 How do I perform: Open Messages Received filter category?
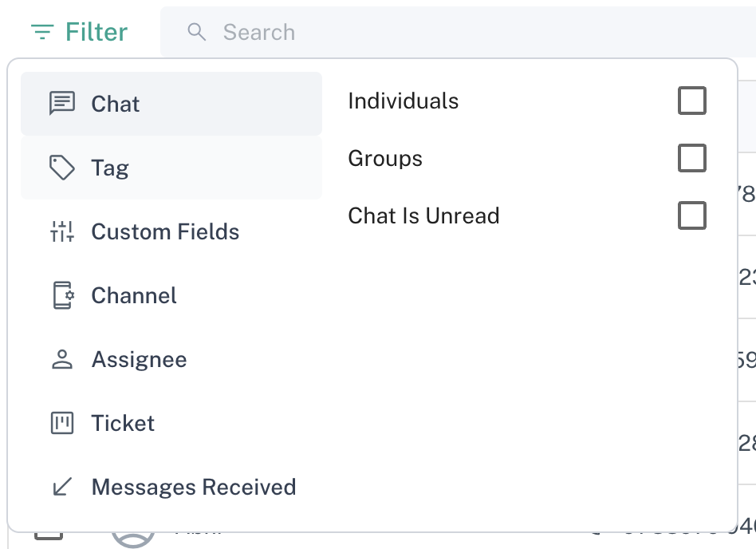pos(193,487)
